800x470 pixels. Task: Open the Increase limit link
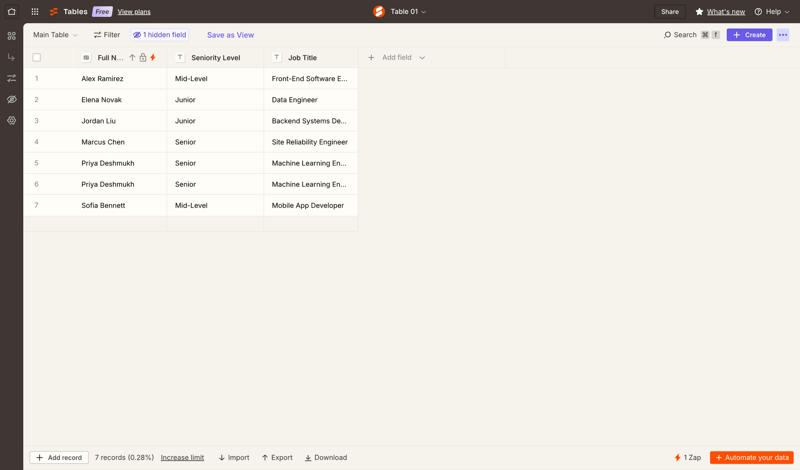pyautogui.click(x=182, y=457)
